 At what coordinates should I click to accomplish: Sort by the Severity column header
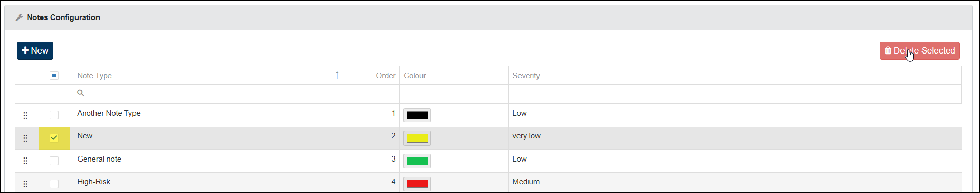click(526, 76)
